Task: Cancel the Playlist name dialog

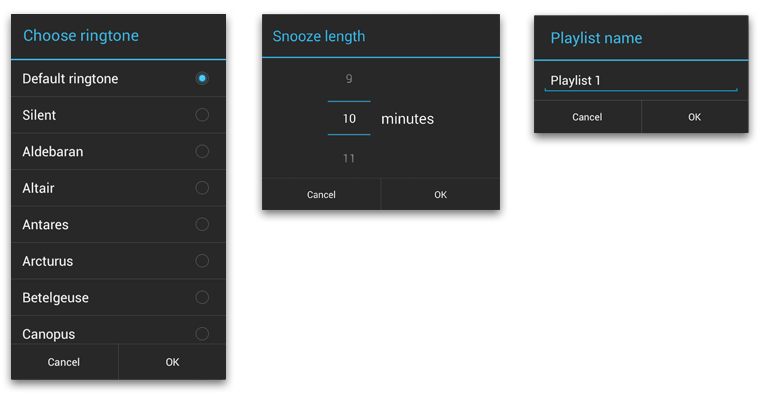Action: [587, 117]
